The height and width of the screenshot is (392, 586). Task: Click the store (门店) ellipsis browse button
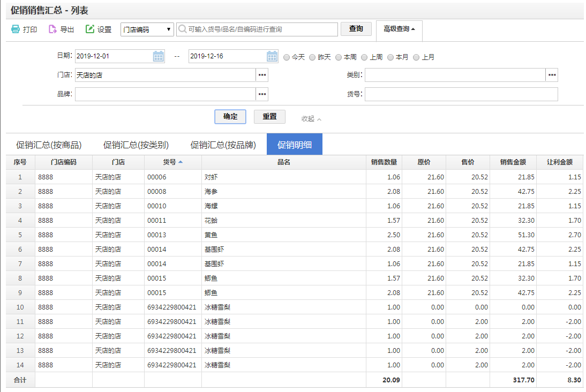pos(262,75)
